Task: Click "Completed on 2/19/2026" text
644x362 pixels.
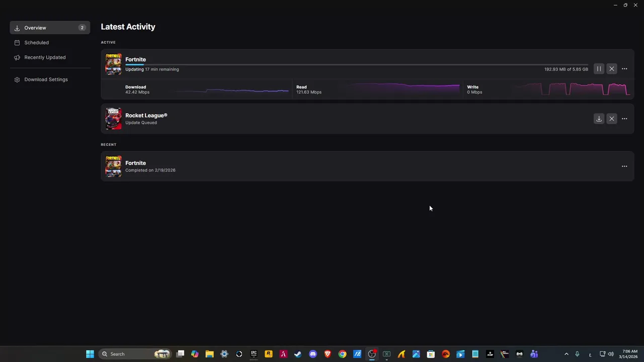Action: click(150, 170)
